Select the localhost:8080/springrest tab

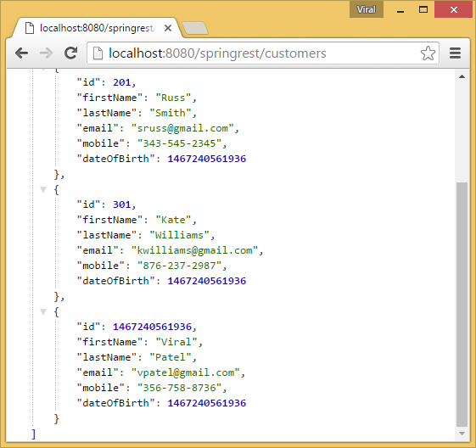[x=97, y=28]
